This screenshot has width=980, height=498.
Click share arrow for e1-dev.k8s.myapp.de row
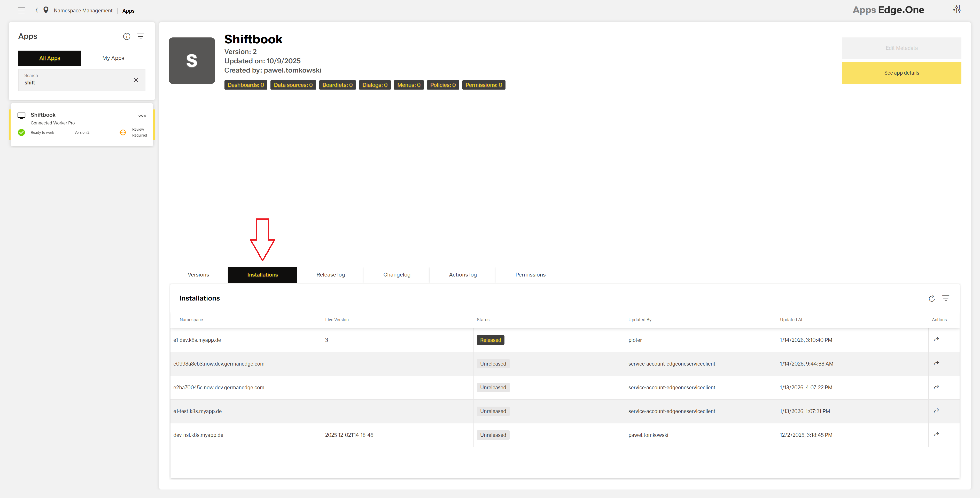[936, 339]
